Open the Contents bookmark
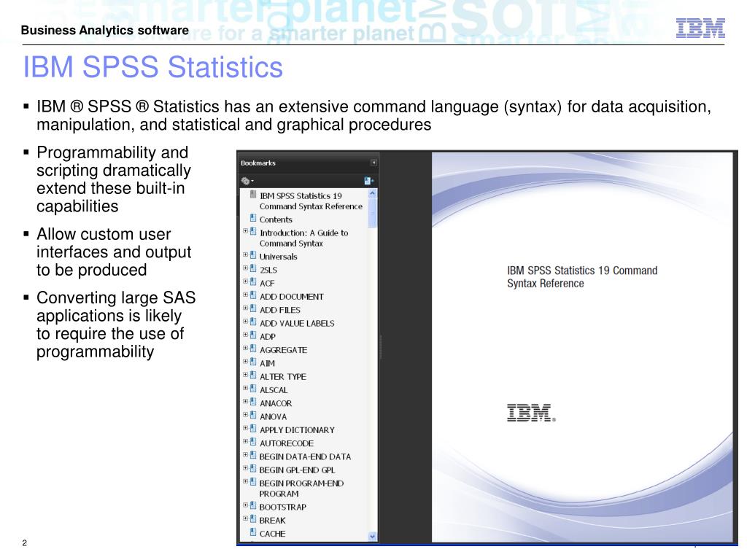This screenshot has height=560, width=747. pyautogui.click(x=276, y=219)
